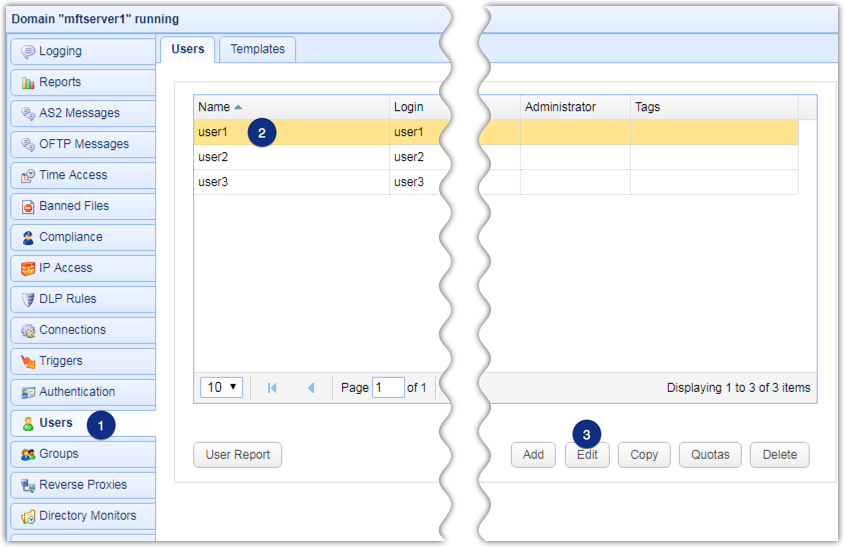Open Quotas for the selected user
Image resolution: width=844 pixels, height=547 pixels.
click(x=710, y=455)
